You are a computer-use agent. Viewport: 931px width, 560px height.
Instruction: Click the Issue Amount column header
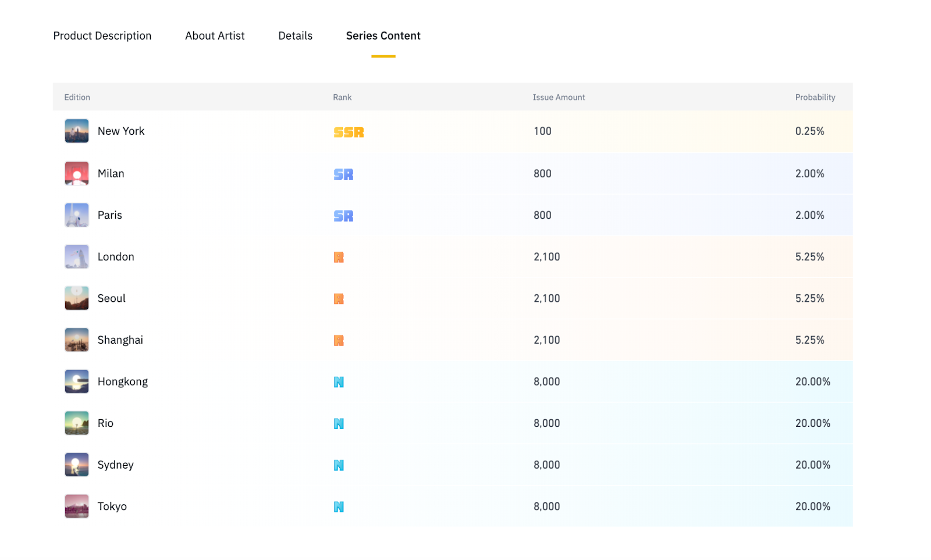point(559,98)
